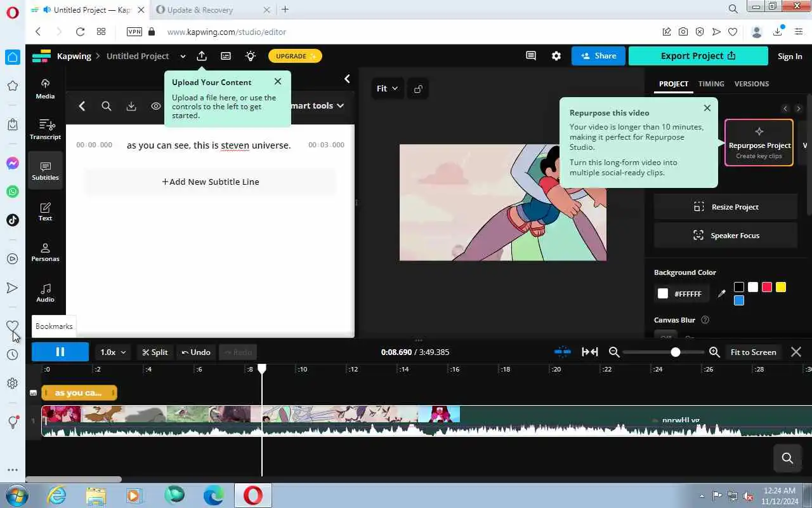Click the lightbulb tips icon
Image resolution: width=812 pixels, height=508 pixels.
click(251, 56)
